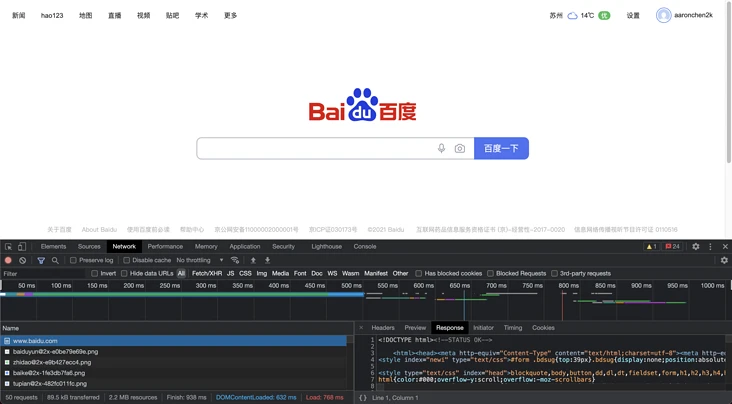Select the www.baidu.com request row
The image size is (732, 404).
[174, 341]
